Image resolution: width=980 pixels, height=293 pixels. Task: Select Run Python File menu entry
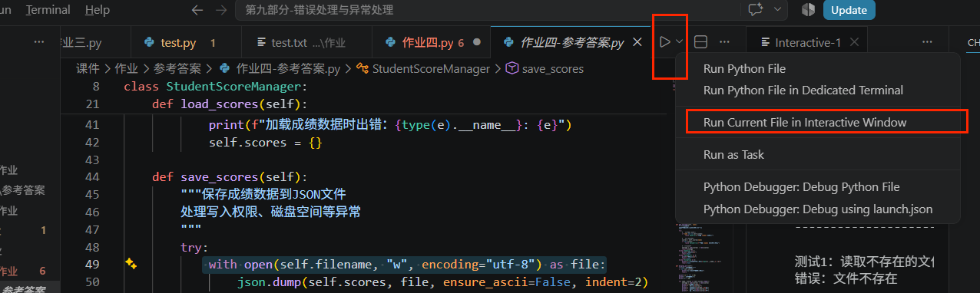coord(744,68)
